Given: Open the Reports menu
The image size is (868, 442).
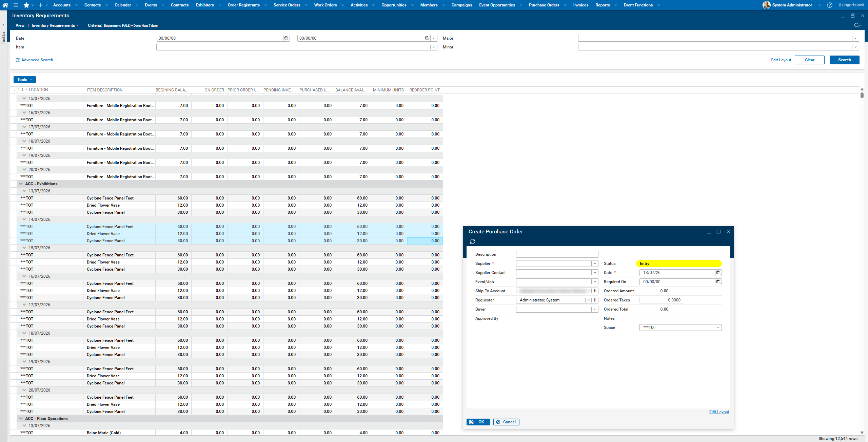Looking at the screenshot, I should [603, 5].
